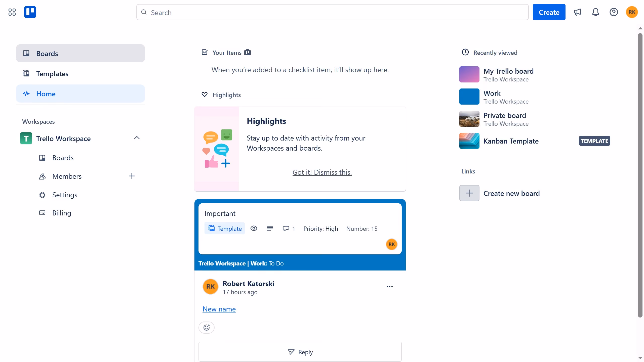Click Priority: High on the card
The height and width of the screenshot is (362, 644).
pyautogui.click(x=320, y=229)
